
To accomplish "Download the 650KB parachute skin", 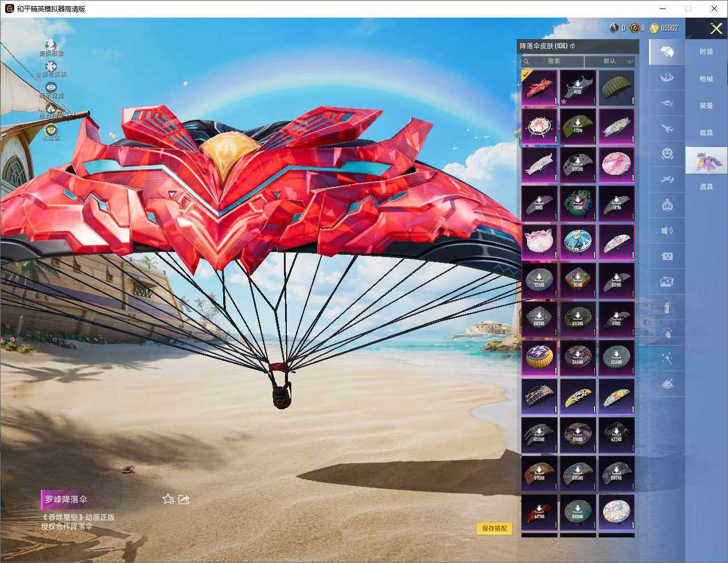I will coord(539,435).
